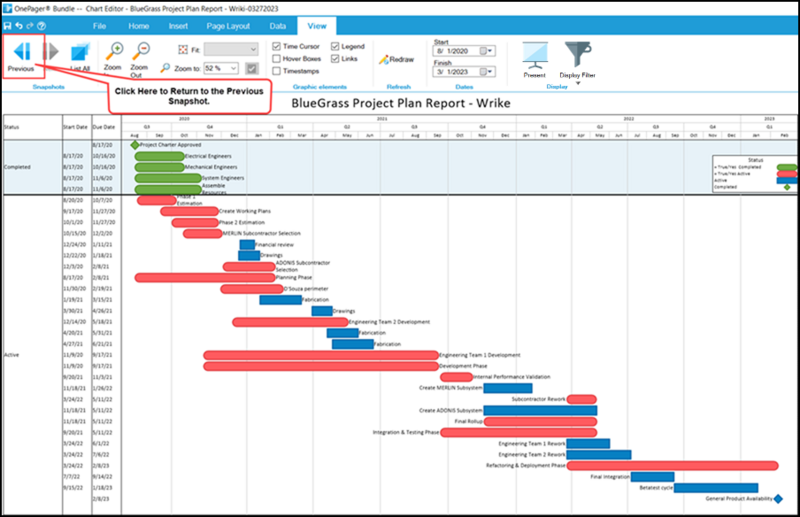Click the Redraw refresh icon
The width and height of the screenshot is (800, 517).
coord(384,60)
